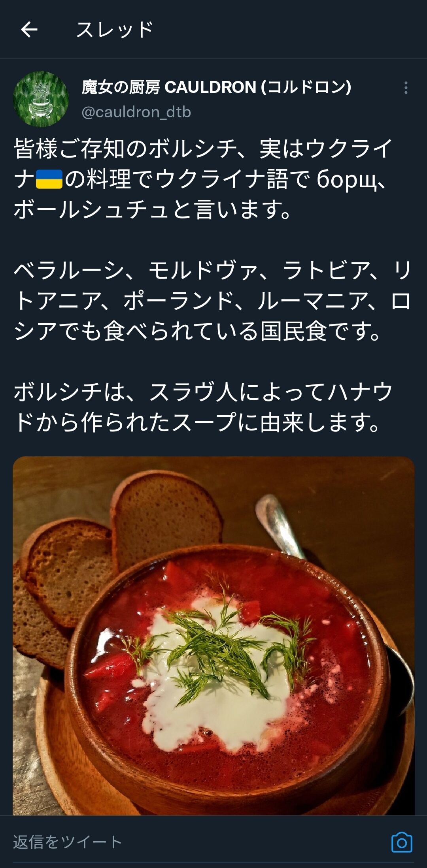Tap the 返信をツイート reply field
The width and height of the screenshot is (427, 868).
point(198,842)
